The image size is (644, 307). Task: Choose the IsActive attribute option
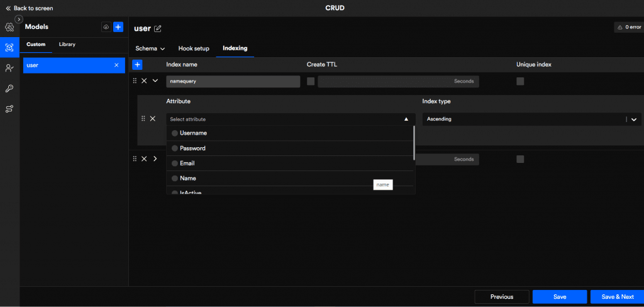[x=289, y=191]
